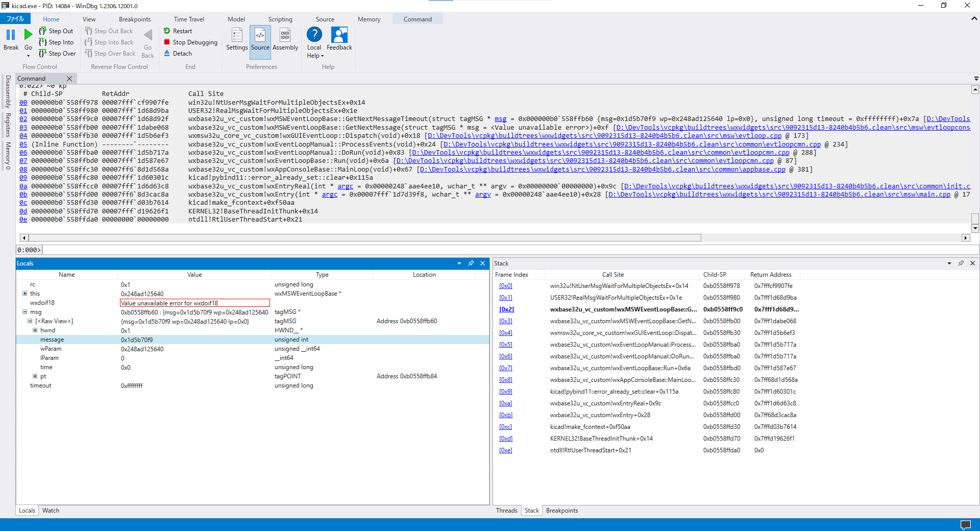This screenshot has height=531, width=980.
Task: Select Assembly mode preference
Action: (x=285, y=39)
